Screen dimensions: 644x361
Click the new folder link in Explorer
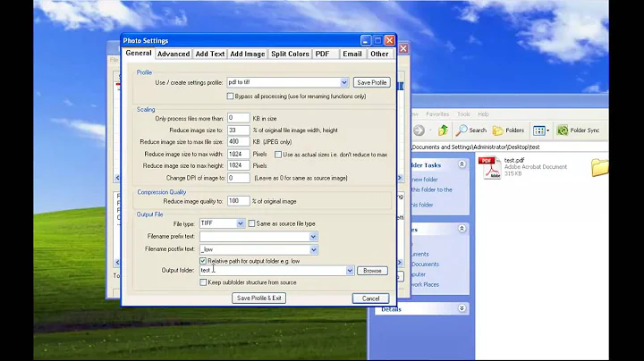click(x=424, y=180)
